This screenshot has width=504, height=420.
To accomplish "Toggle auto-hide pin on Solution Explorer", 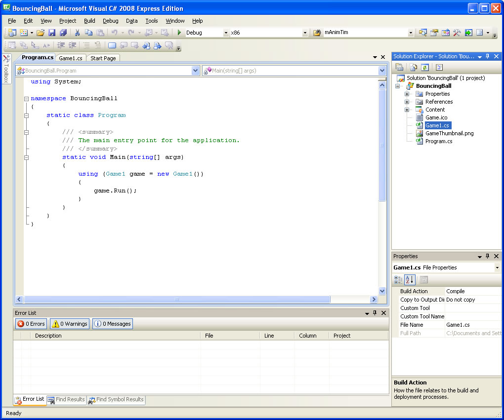I will (488, 56).
